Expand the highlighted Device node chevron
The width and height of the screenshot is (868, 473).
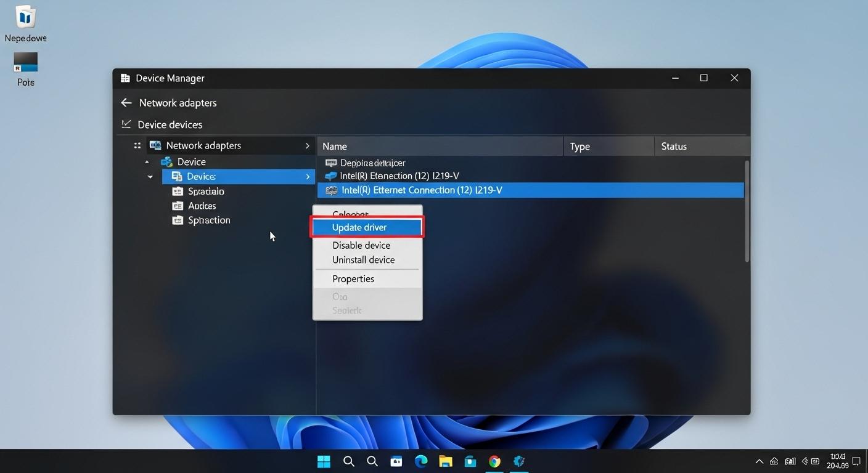tap(308, 176)
